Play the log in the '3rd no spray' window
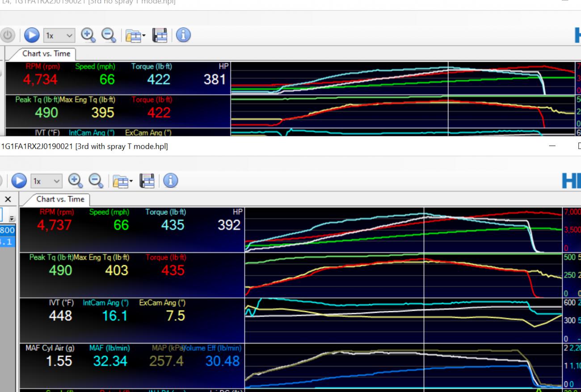The height and width of the screenshot is (392, 581). (31, 35)
